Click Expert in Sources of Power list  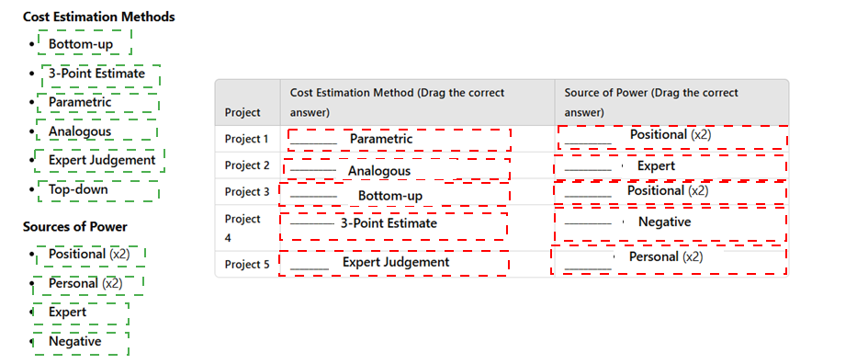pos(81,313)
